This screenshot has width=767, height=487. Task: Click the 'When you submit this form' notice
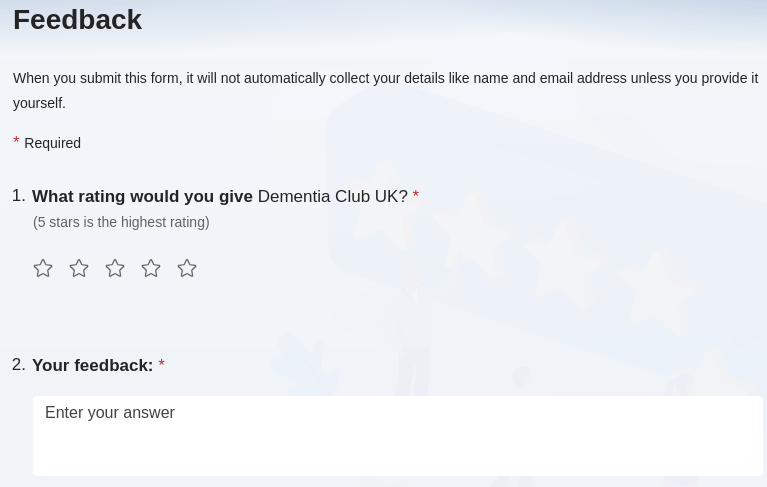point(385,78)
